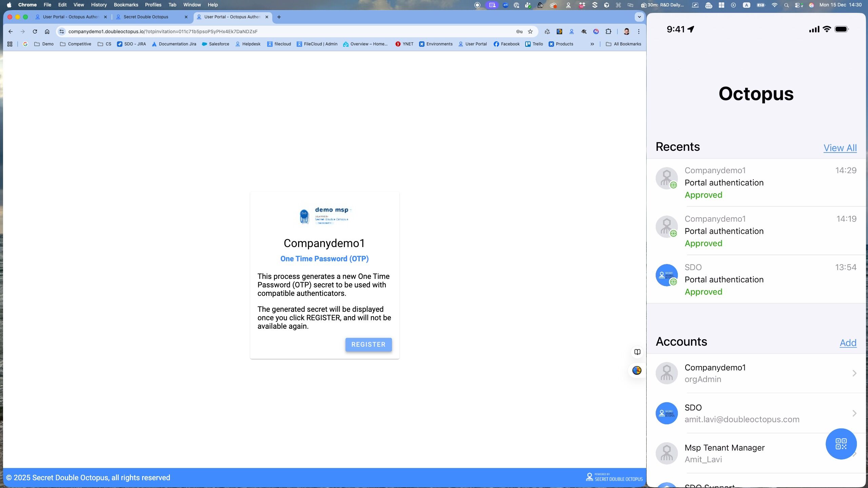Show hidden bookmarks overflow chevron
Image resolution: width=868 pixels, height=488 pixels.
[592, 44]
